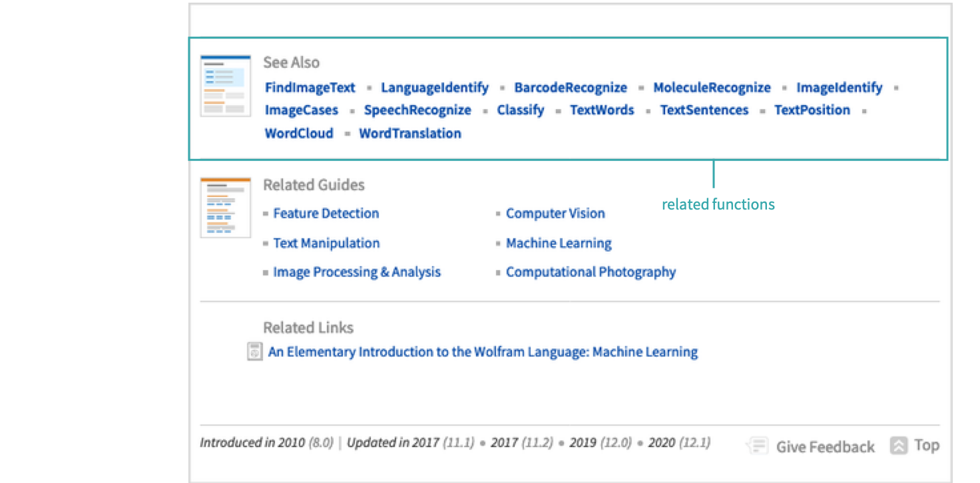Visit the WordCloud function page
Image resolution: width=980 pixels, height=483 pixels.
299,133
